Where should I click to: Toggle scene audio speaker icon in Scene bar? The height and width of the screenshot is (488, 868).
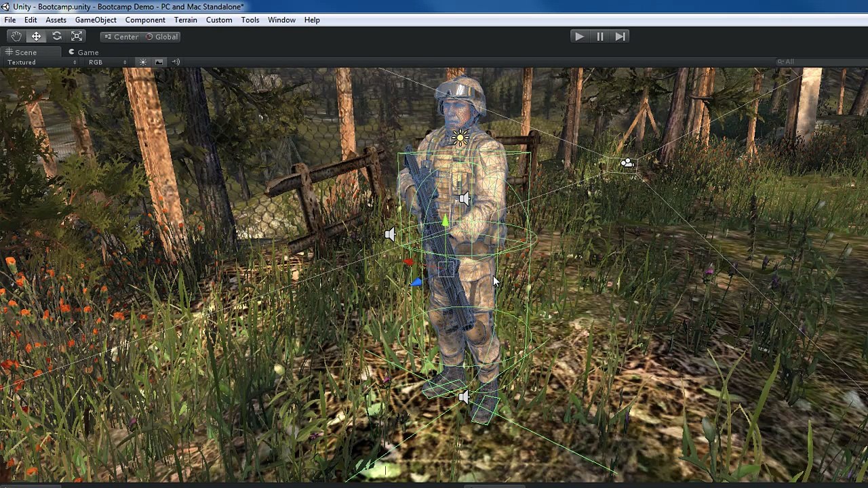[176, 62]
